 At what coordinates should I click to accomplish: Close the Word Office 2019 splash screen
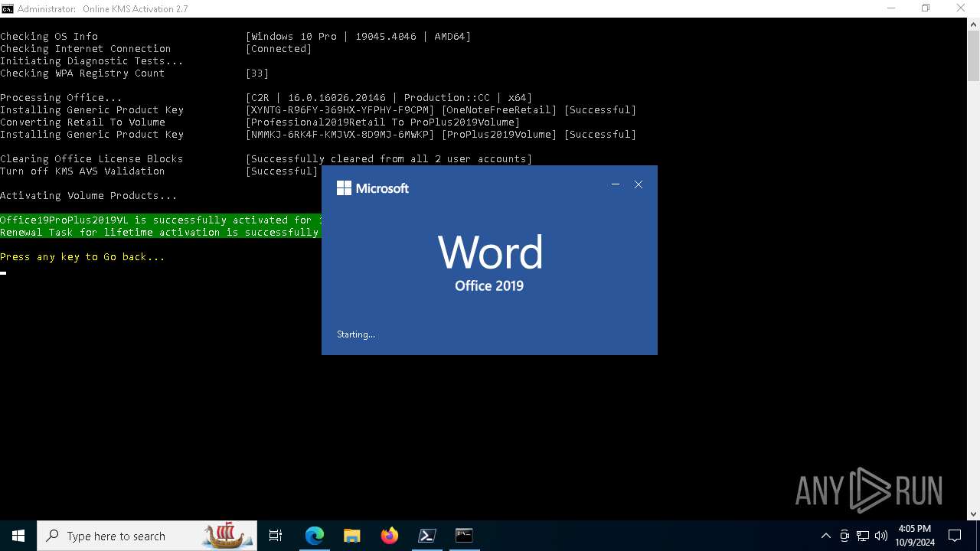point(639,184)
